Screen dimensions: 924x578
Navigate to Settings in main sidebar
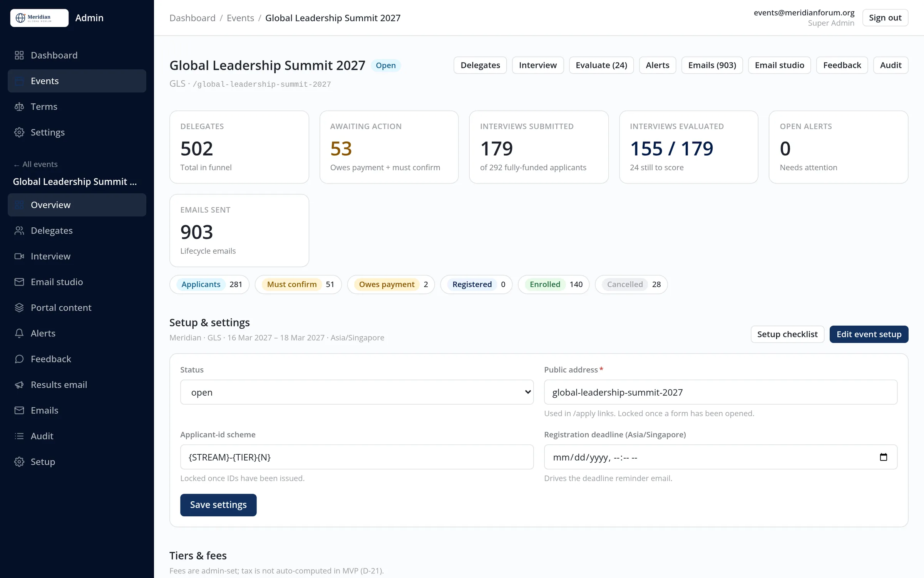[77, 132]
